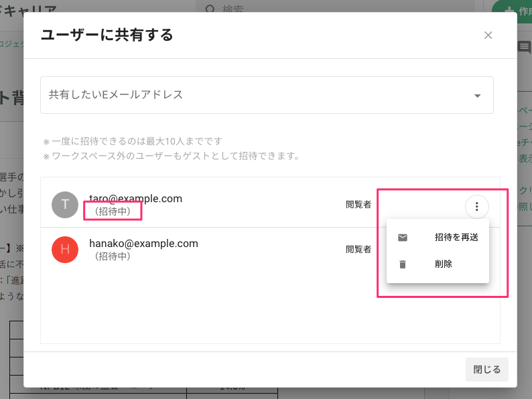Click the red H avatar for hanako
532x399 pixels.
(x=65, y=250)
